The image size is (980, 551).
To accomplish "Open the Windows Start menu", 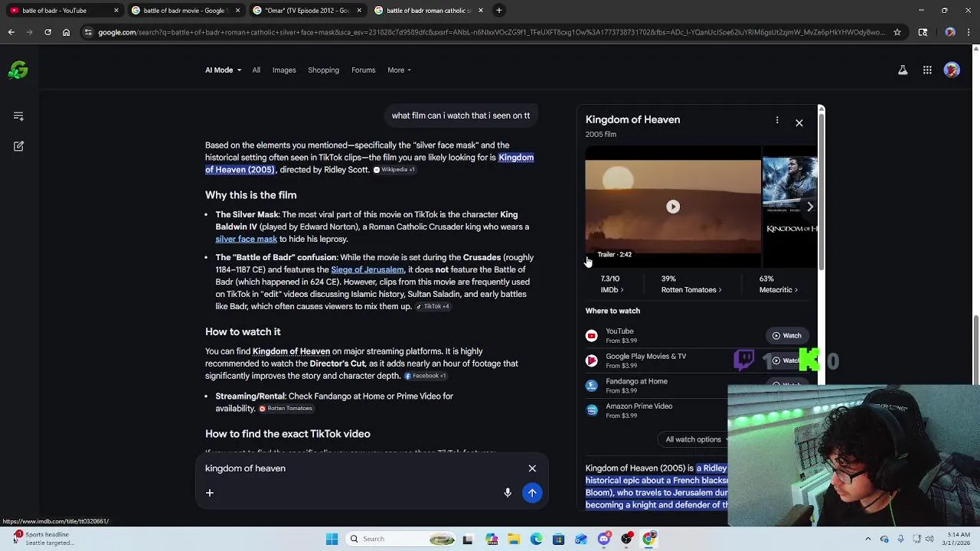I will pyautogui.click(x=332, y=539).
